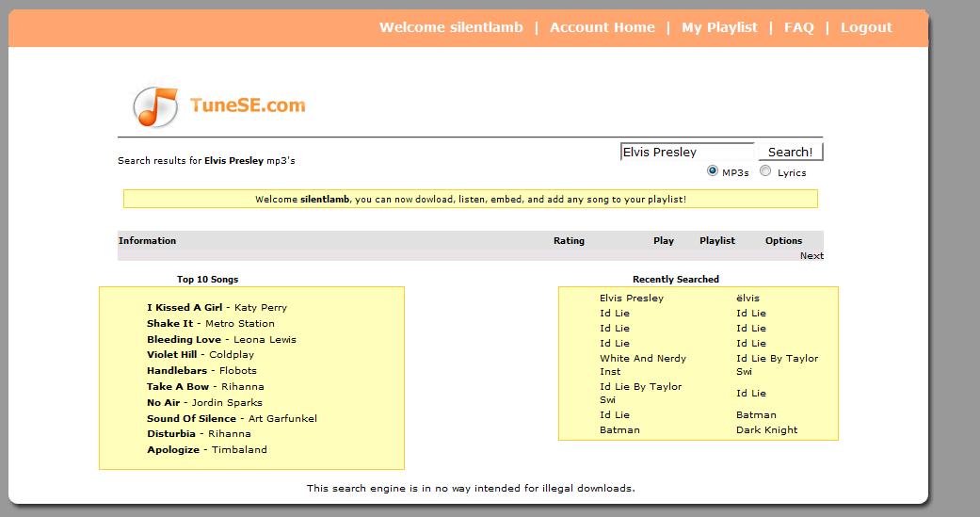Viewport: 980px width, 517px height.
Task: Open Bleeding Love by Leona Lewis
Action: [x=221, y=339]
